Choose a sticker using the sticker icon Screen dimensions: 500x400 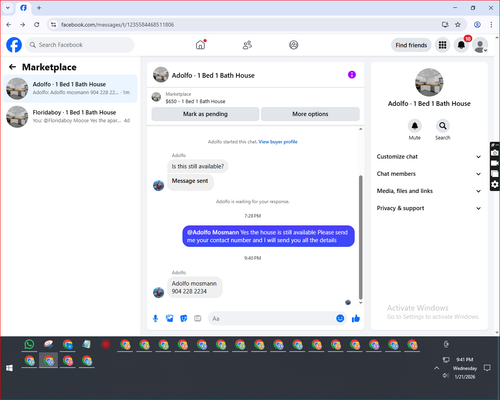click(x=184, y=318)
